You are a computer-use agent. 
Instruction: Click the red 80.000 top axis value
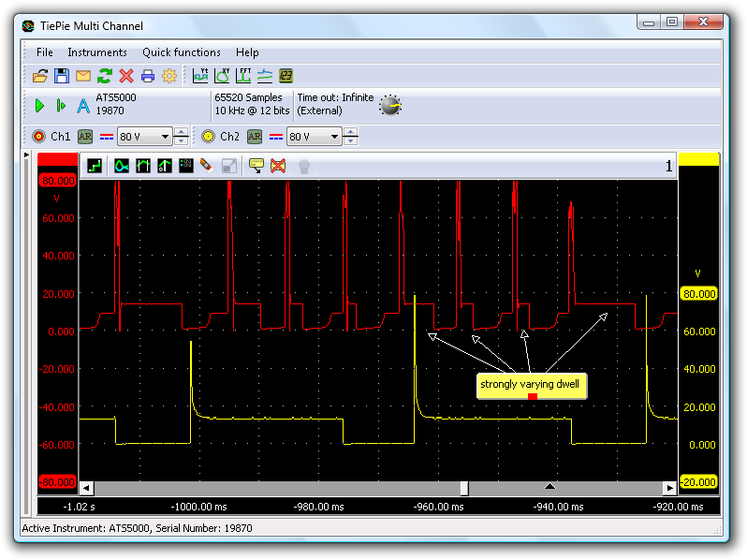click(58, 181)
